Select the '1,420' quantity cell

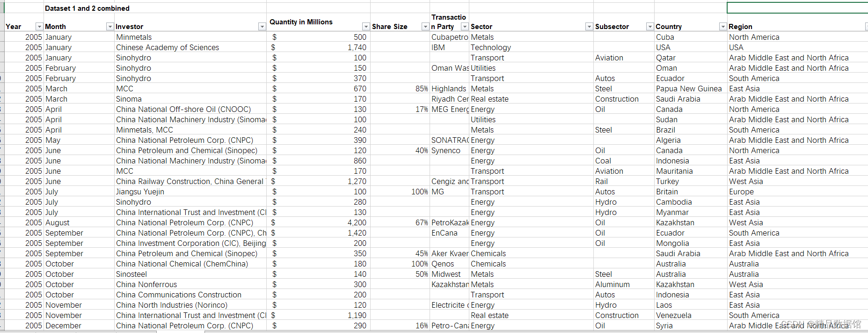coord(318,233)
